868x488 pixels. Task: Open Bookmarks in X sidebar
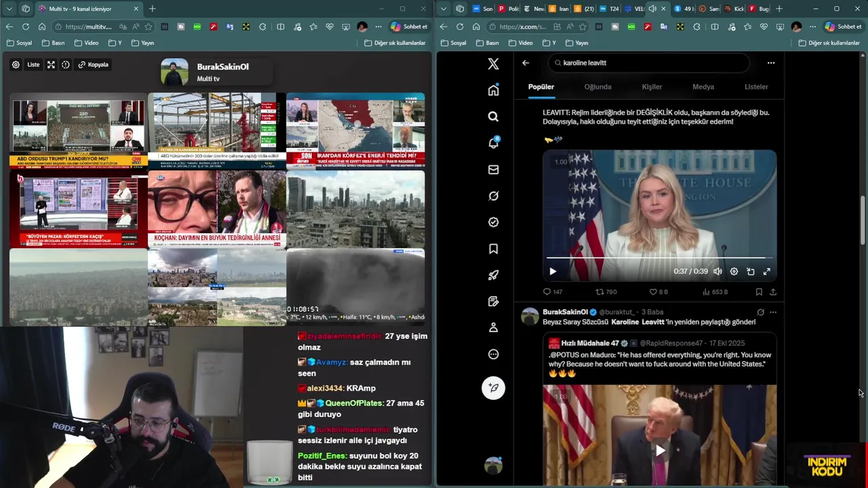pos(493,249)
